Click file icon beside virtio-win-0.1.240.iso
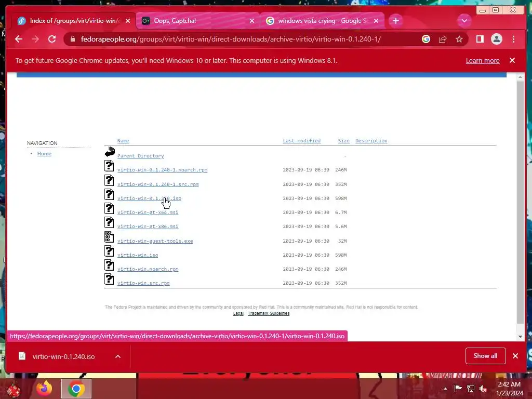 [109, 194]
